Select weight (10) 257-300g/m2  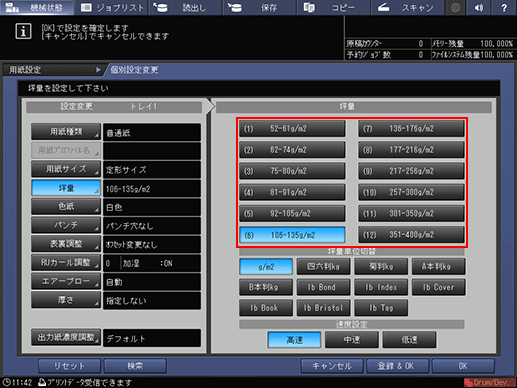[411, 192]
